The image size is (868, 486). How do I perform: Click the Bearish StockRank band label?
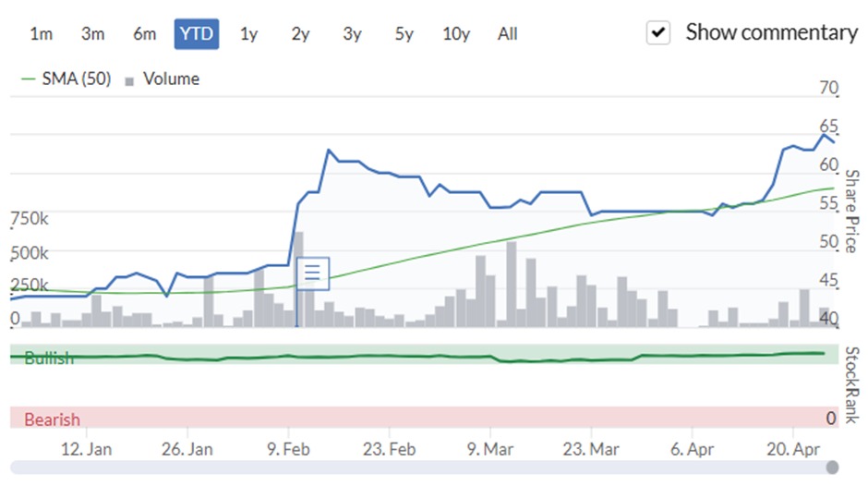click(52, 419)
